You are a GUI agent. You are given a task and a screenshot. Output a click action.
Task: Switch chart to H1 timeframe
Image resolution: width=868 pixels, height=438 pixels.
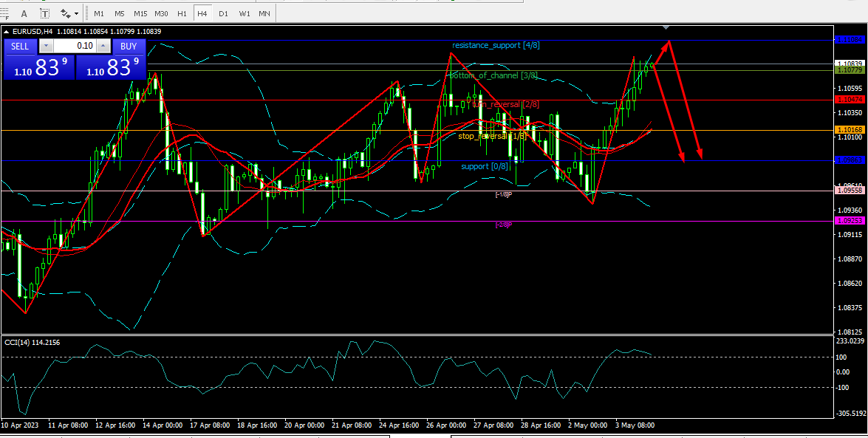point(182,13)
